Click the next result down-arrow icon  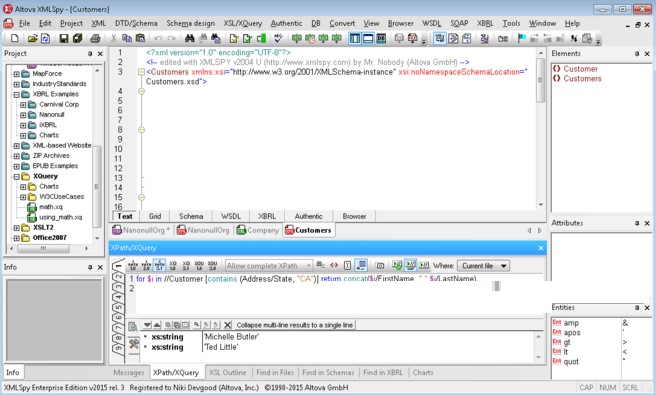pyautogui.click(x=147, y=325)
